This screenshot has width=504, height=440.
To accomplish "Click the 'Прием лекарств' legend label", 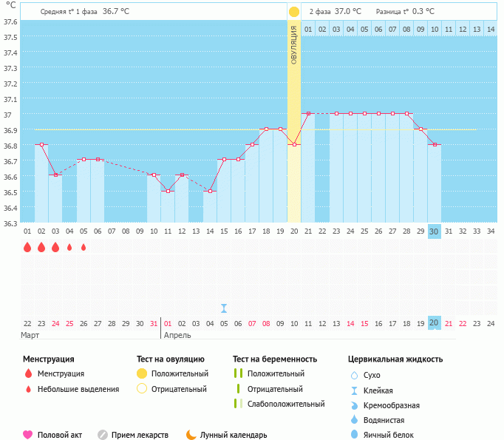I will pyautogui.click(x=140, y=435).
